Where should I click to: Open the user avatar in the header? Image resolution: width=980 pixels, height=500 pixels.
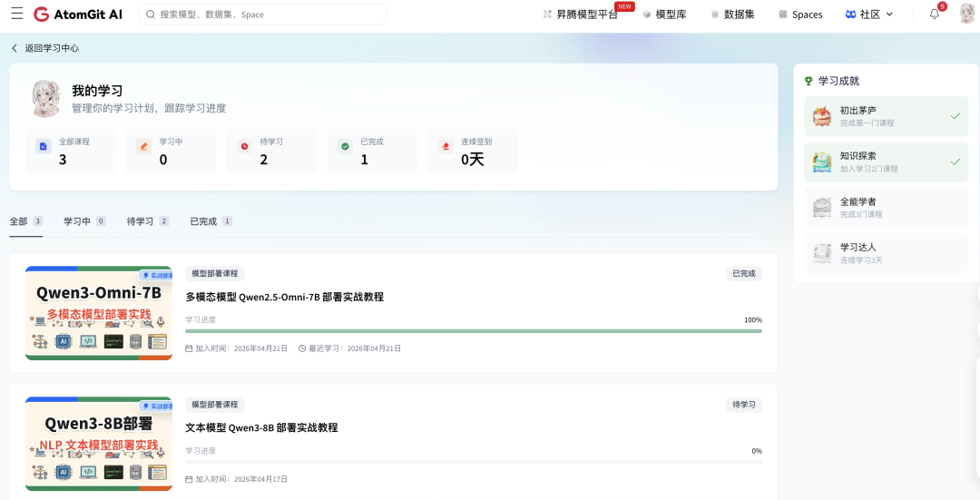(x=967, y=14)
